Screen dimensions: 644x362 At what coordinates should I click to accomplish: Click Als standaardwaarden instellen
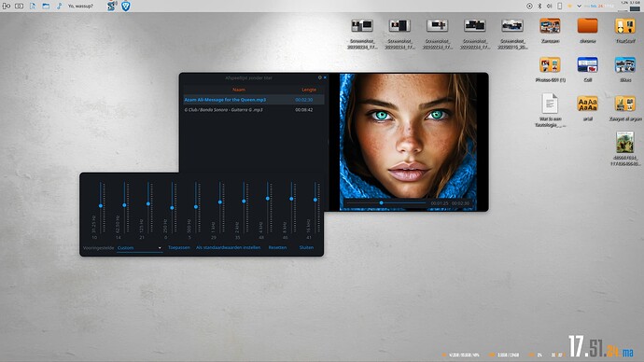click(228, 247)
